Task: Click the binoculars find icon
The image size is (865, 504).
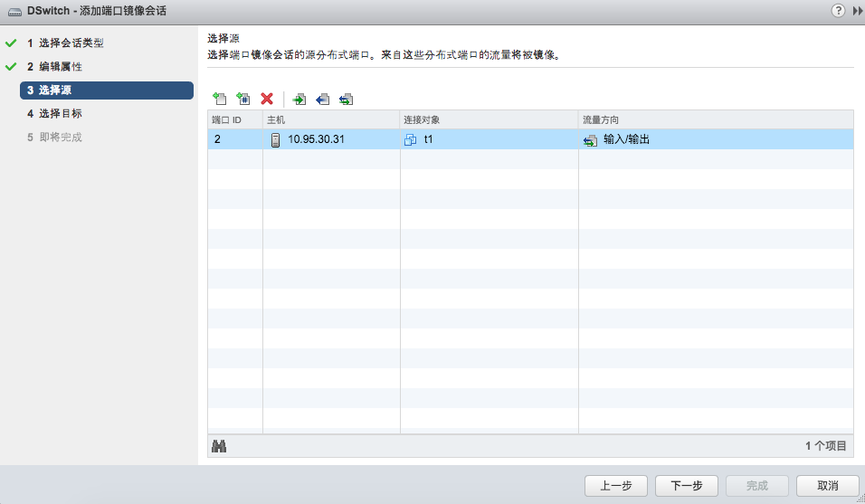Action: point(219,446)
